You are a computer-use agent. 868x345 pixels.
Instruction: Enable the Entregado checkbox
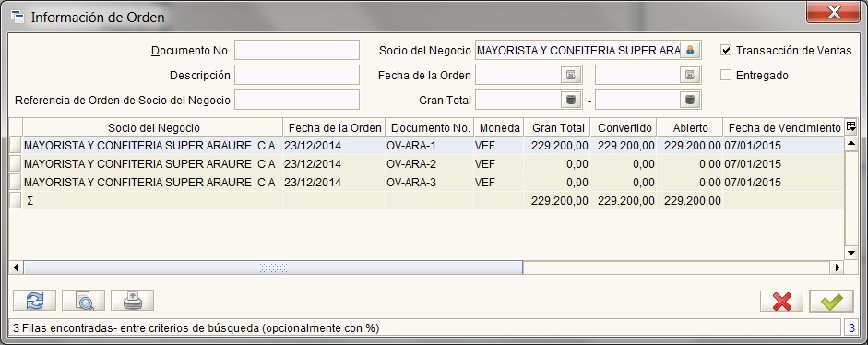point(726,75)
